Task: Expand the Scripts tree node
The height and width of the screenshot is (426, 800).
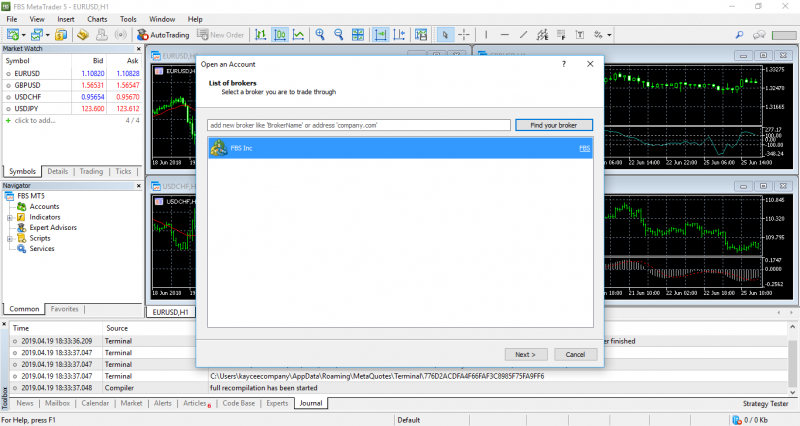Action: pyautogui.click(x=10, y=238)
